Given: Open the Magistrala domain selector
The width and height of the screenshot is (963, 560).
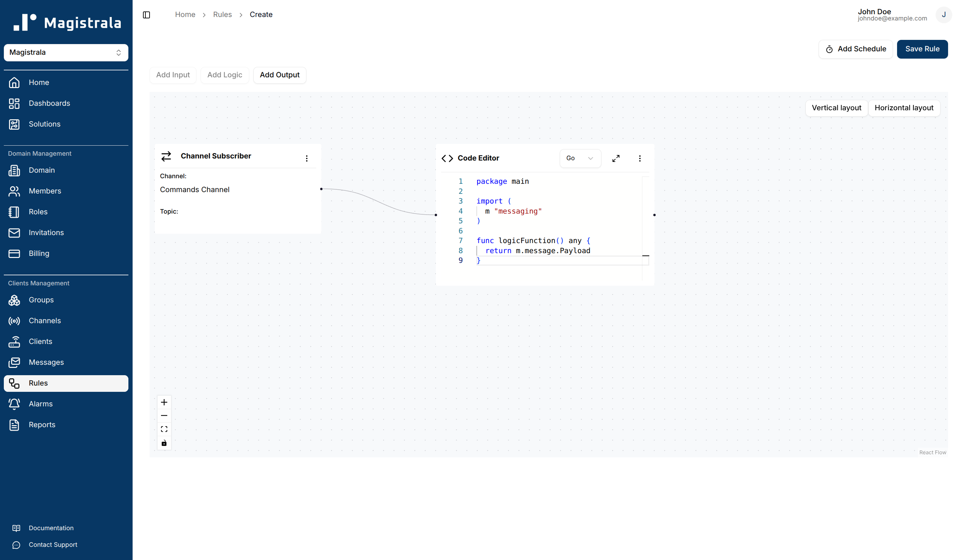Looking at the screenshot, I should [x=66, y=53].
